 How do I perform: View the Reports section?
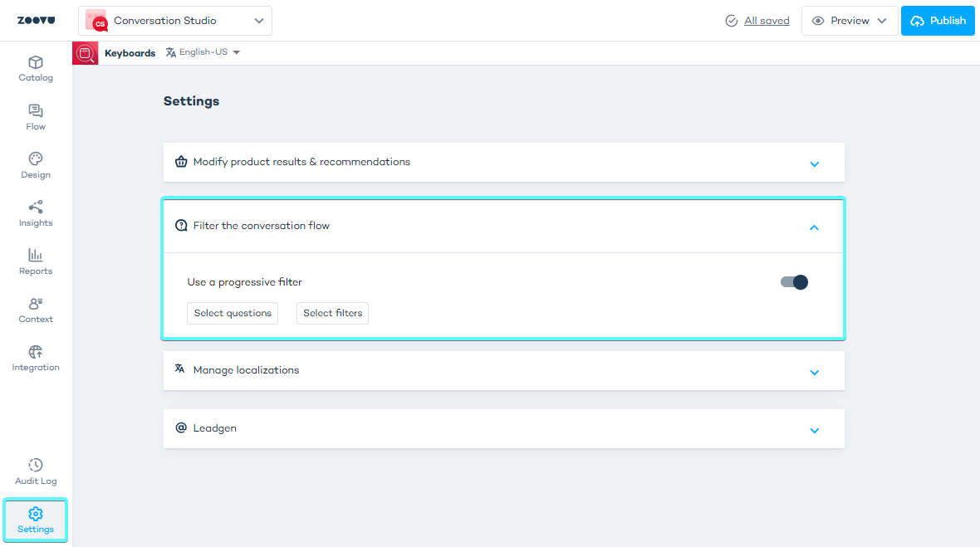coord(36,261)
